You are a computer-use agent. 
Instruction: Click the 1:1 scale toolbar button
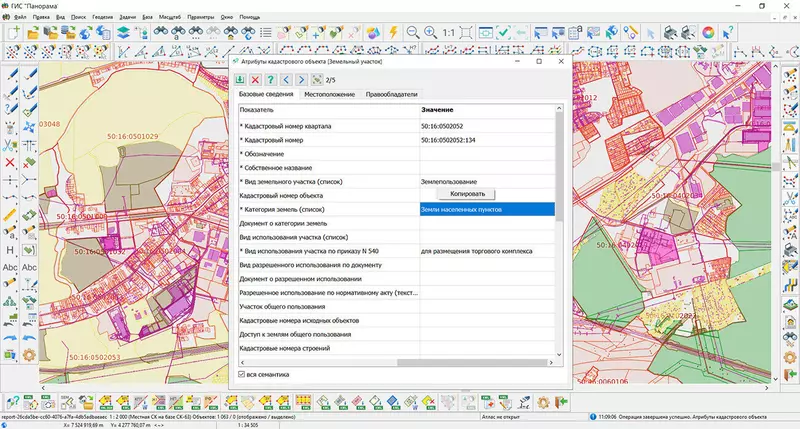[x=448, y=33]
